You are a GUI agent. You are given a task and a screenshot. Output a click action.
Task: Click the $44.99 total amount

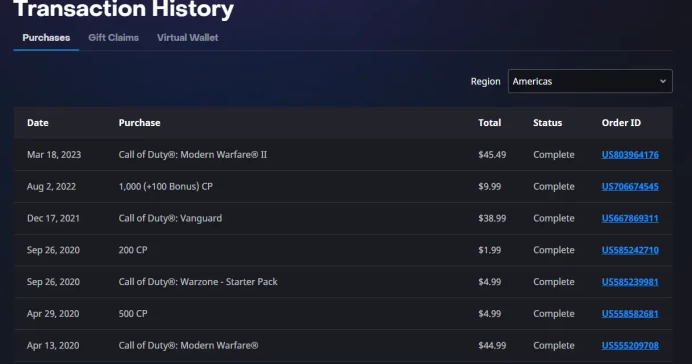tap(492, 345)
